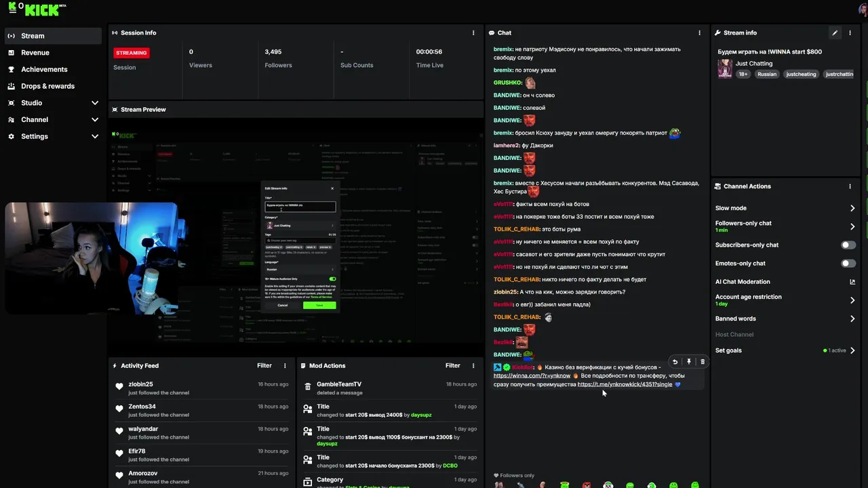The width and height of the screenshot is (868, 488).
Task: Expand the Studio sidebar section
Action: [95, 103]
